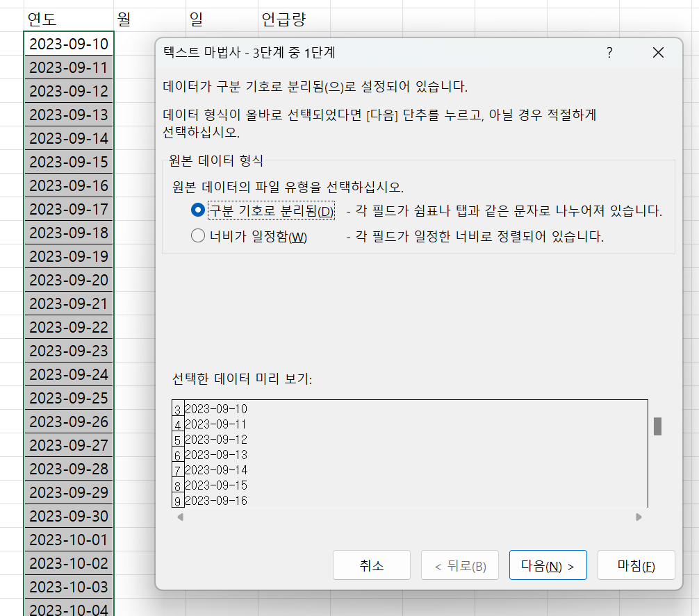Select spreadsheet cell 2023-09-23
Image resolution: width=699 pixels, height=616 pixels.
[69, 351]
